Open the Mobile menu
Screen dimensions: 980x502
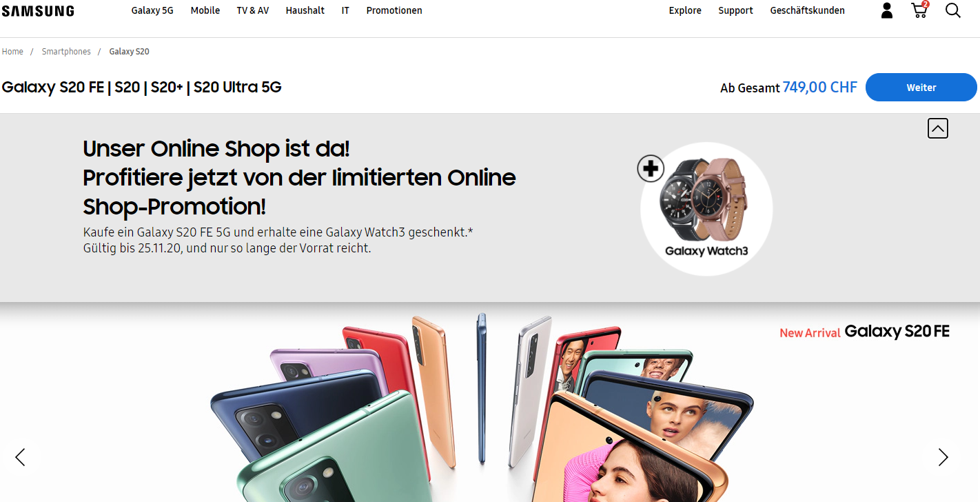click(205, 10)
